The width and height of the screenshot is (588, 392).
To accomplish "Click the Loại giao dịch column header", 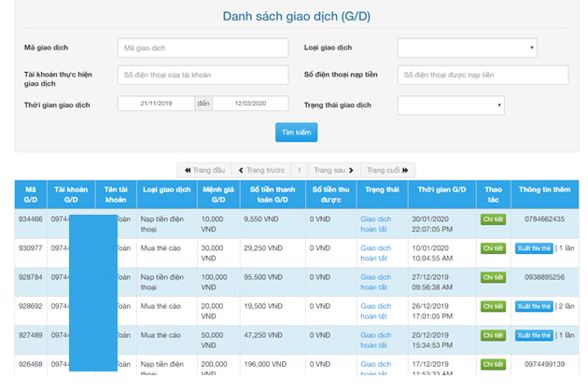I will pyautogui.click(x=167, y=194).
